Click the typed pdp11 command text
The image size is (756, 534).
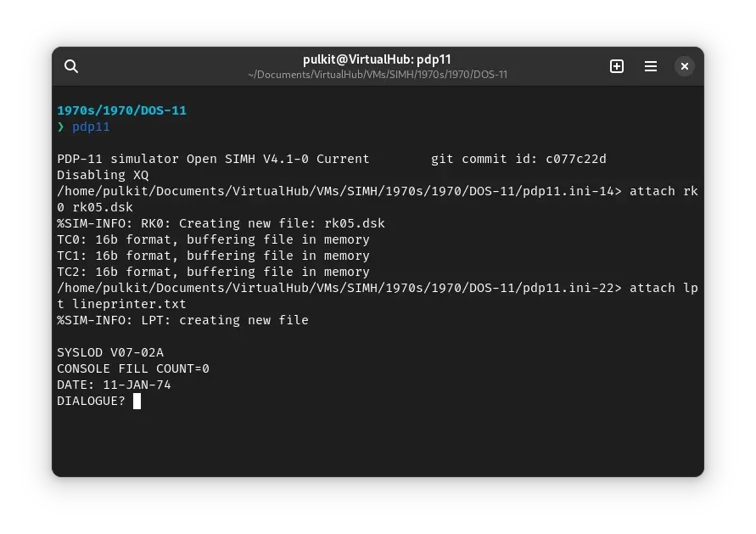(91, 127)
